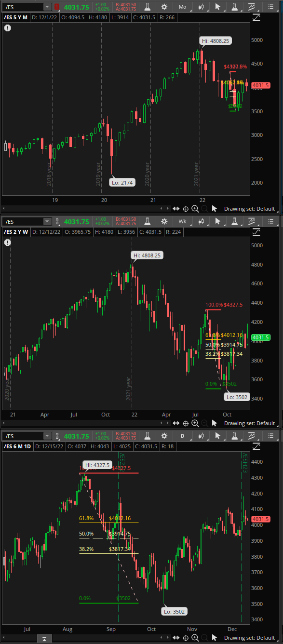Screen dimensions: 283x644
Task: Open settings gear in daily chart toolbar
Action: tap(164, 436)
